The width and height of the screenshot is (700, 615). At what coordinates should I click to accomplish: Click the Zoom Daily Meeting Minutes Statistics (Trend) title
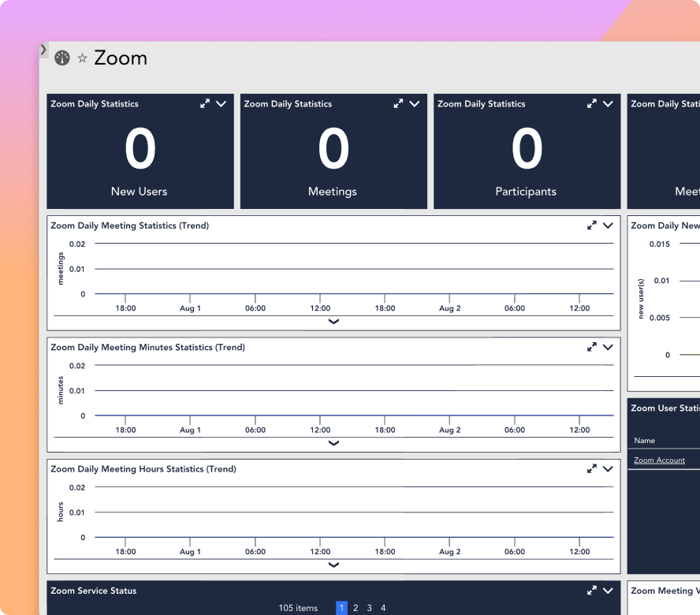click(x=147, y=347)
